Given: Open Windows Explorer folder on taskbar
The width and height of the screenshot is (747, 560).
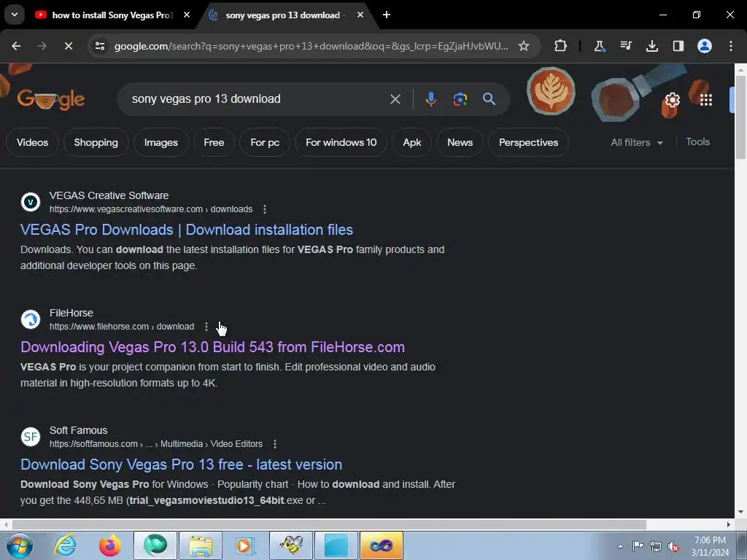Looking at the screenshot, I should 201,545.
